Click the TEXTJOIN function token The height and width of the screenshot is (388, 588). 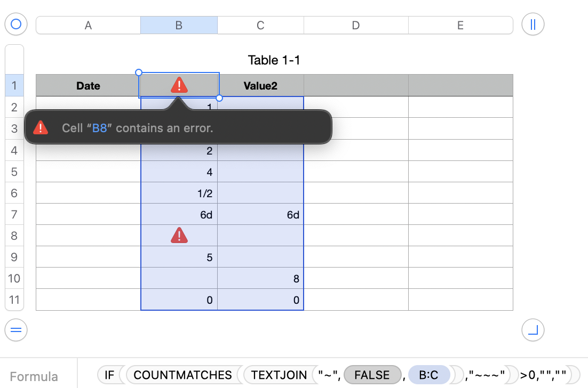point(276,375)
